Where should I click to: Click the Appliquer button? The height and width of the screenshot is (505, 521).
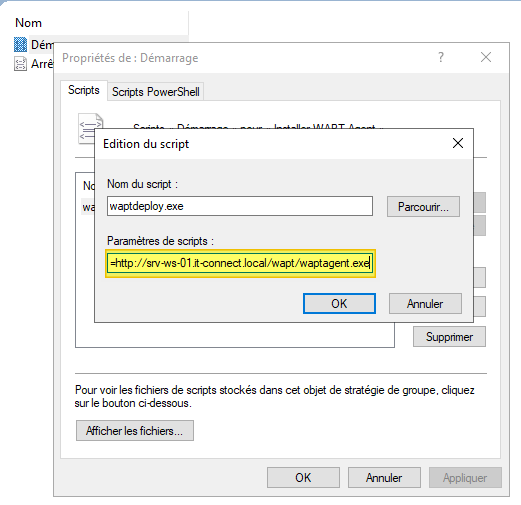(x=465, y=478)
